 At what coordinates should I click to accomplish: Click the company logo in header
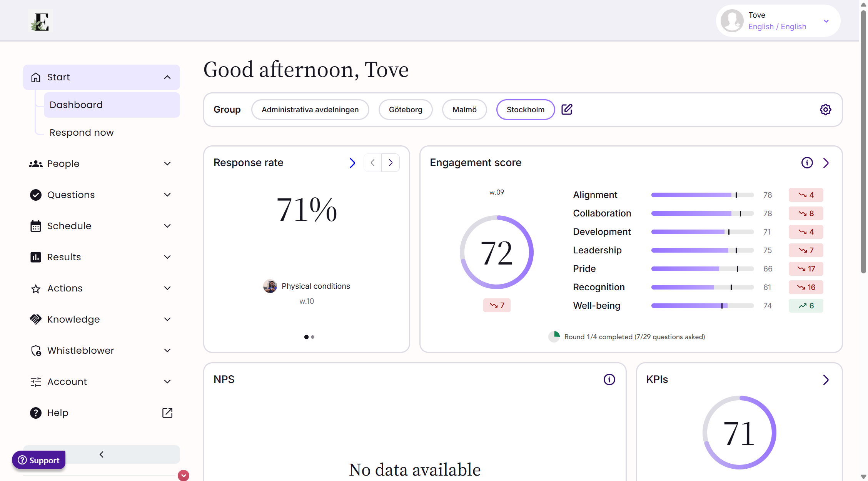click(x=40, y=21)
